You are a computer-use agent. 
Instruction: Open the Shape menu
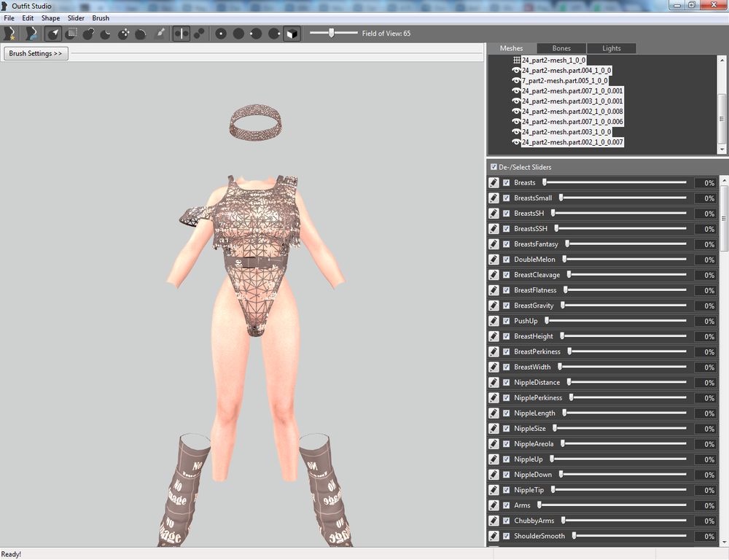click(51, 18)
